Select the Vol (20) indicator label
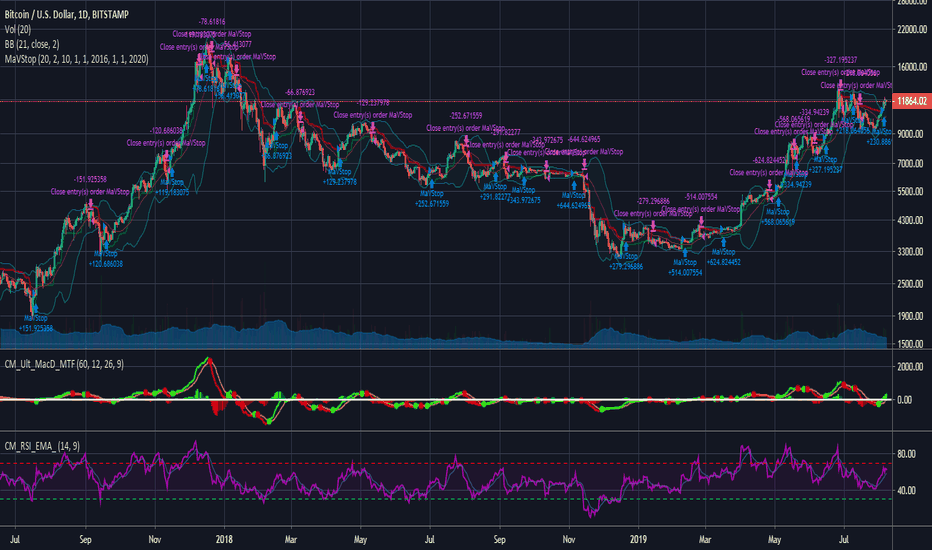 [18, 29]
